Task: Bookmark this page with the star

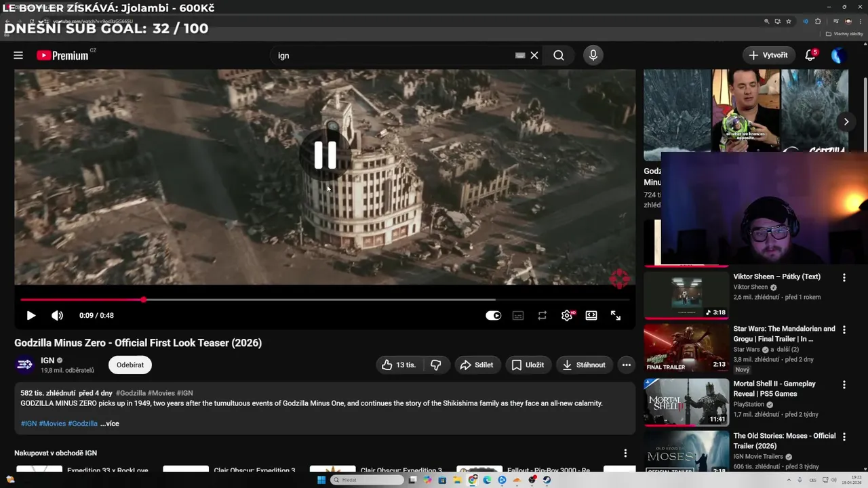Action: pyautogui.click(x=789, y=21)
